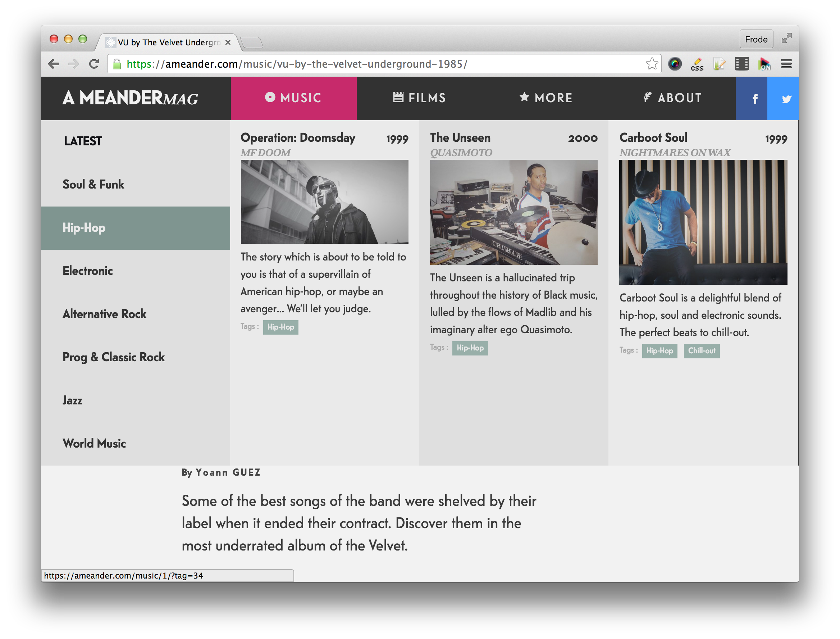840x639 pixels.
Task: Reload the current page
Action: 94,64
